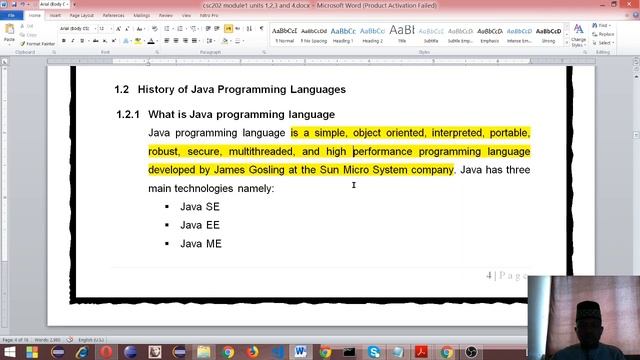Viewport: 640px width, 360px height.
Task: Click the Decrease Indent icon
Action: 208,29
